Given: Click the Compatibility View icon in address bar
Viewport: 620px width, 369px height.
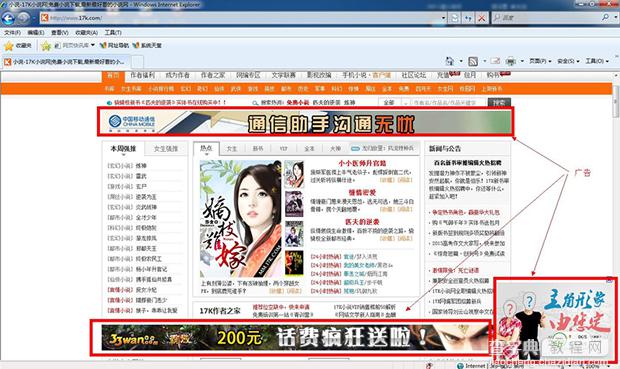Looking at the screenshot, I should pyautogui.click(x=455, y=18).
